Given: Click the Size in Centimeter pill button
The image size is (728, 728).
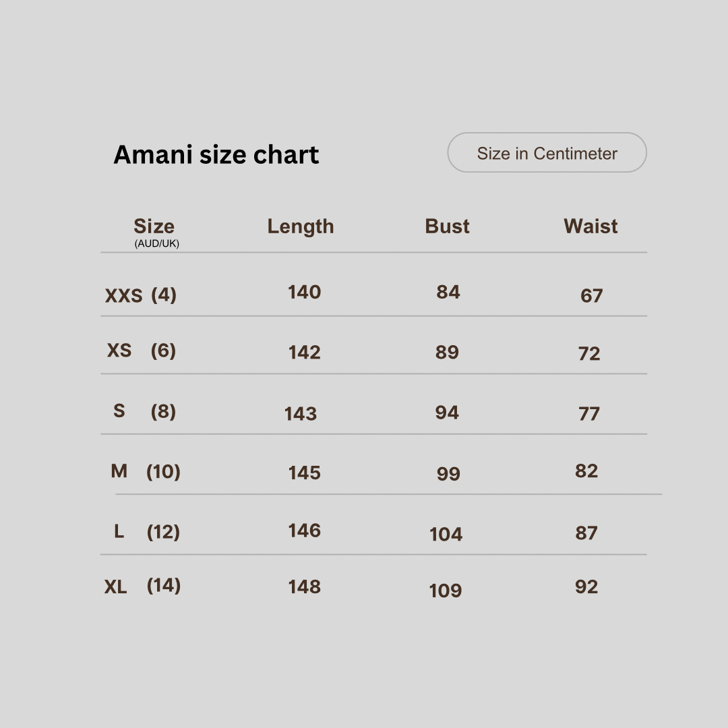Looking at the screenshot, I should point(547,153).
